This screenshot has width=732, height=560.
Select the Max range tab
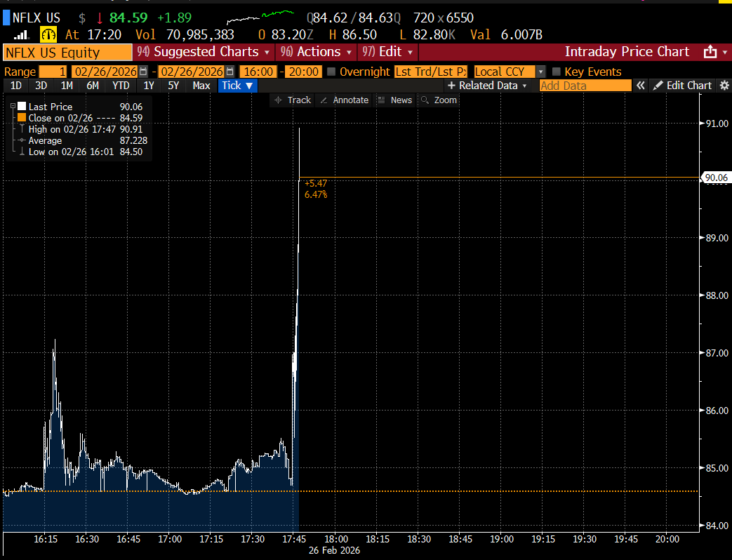[201, 86]
